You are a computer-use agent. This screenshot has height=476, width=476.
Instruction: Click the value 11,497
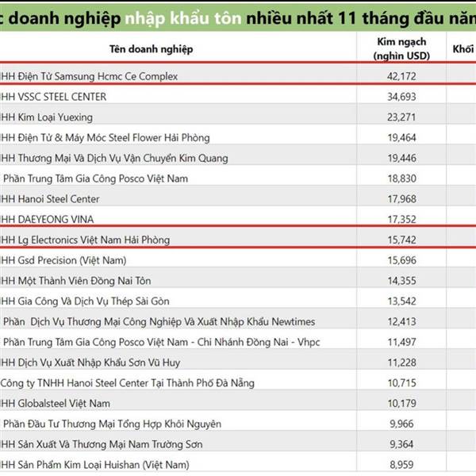pos(401,342)
